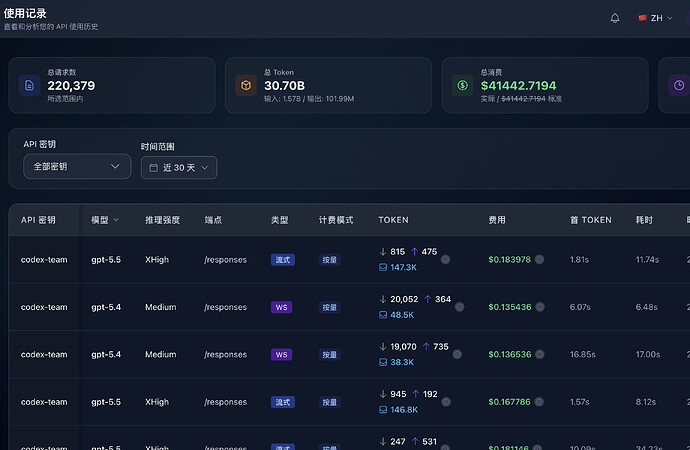Screen dimensions: 690x450
Task: Click the 耗时 column header
Action: pyautogui.click(x=644, y=220)
